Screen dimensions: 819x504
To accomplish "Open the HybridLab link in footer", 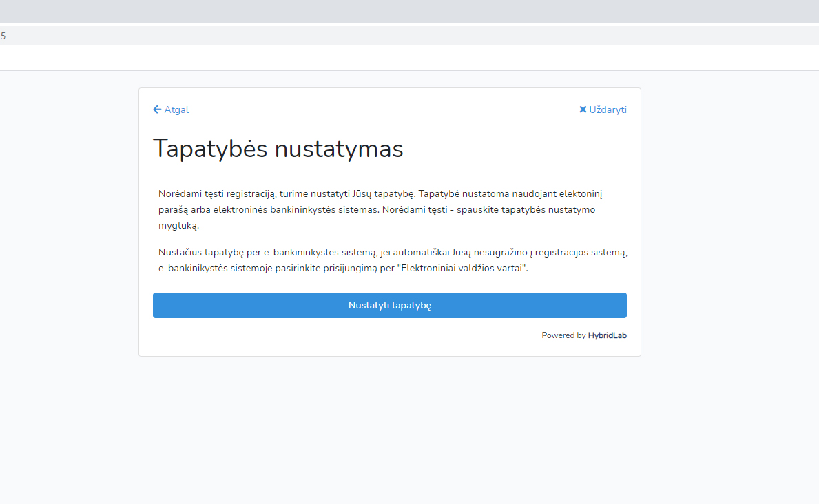I will (x=607, y=335).
